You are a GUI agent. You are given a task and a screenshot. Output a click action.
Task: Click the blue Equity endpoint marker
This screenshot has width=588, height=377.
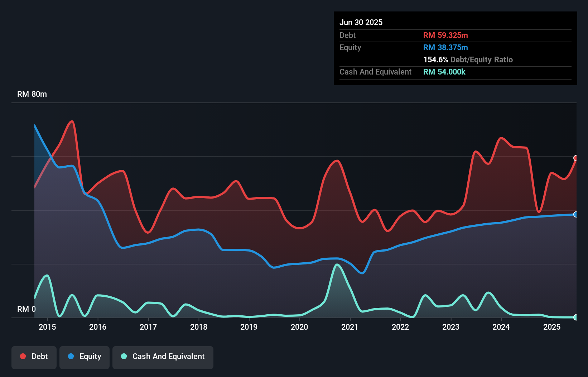coord(576,214)
